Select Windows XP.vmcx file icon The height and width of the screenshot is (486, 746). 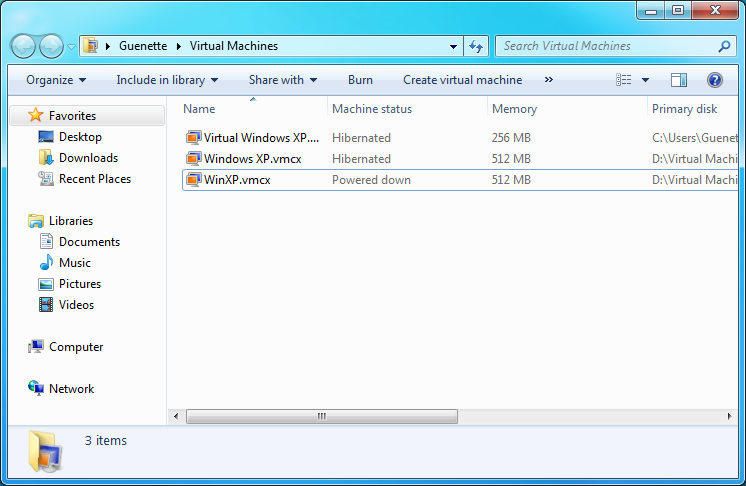193,158
